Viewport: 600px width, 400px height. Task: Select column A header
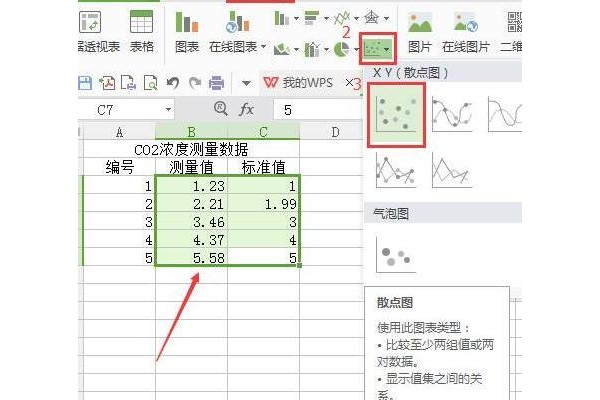pyautogui.click(x=119, y=132)
